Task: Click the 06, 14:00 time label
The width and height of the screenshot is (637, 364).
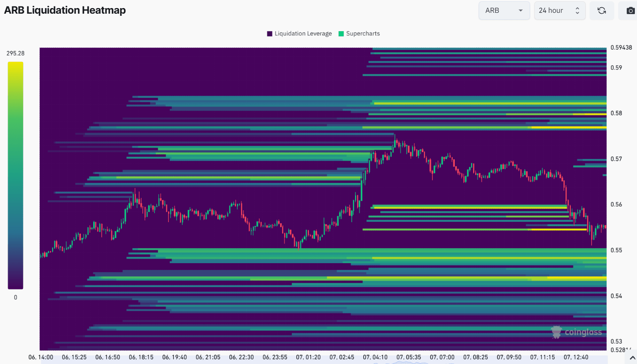Action: (x=41, y=357)
